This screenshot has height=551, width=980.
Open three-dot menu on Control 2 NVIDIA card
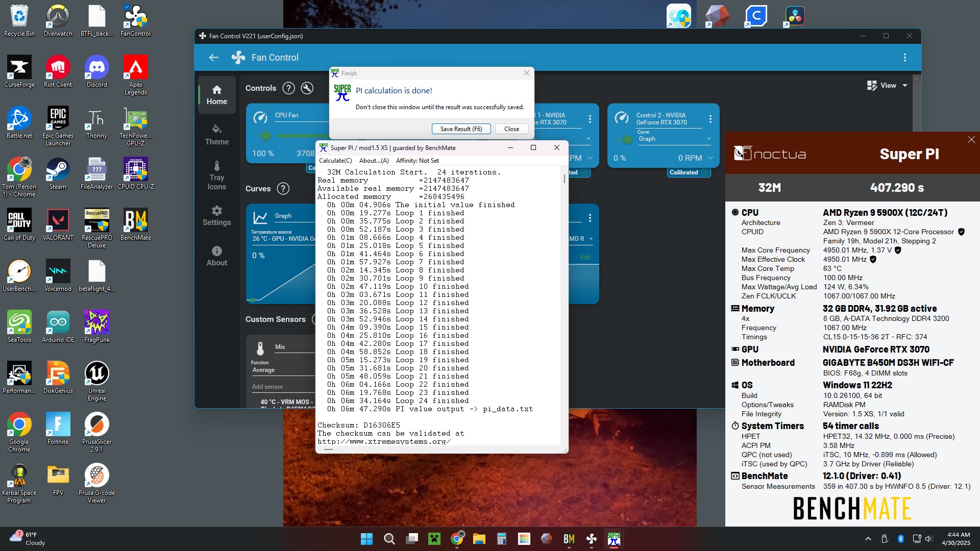pyautogui.click(x=710, y=119)
